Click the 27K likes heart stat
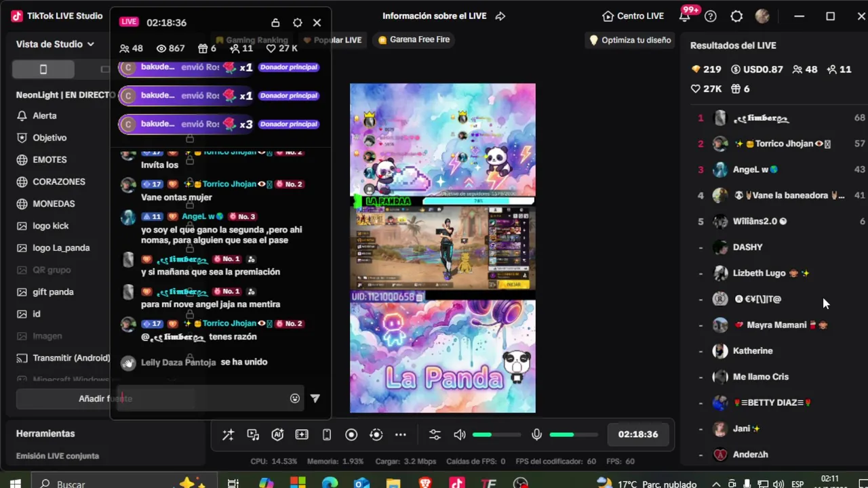Image resolution: width=868 pixels, height=488 pixels. pyautogui.click(x=706, y=89)
